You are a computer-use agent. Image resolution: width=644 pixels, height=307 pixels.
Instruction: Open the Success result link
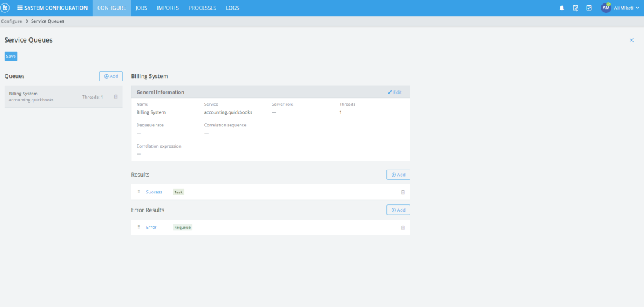(x=154, y=192)
